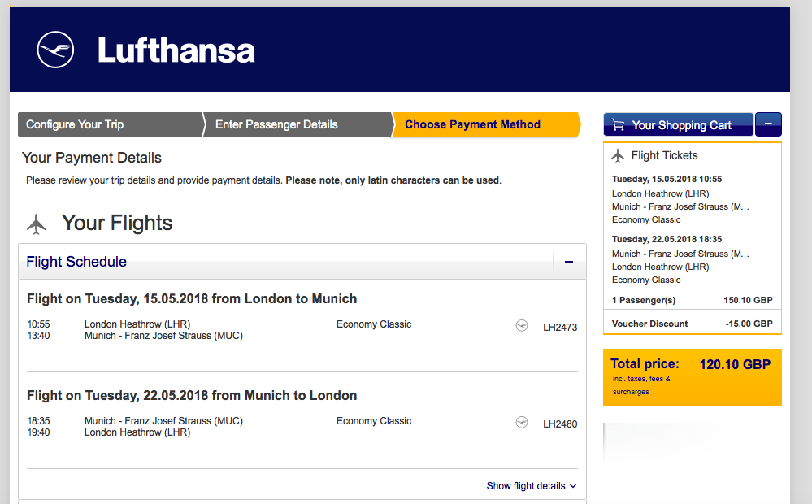This screenshot has height=504, width=812.
Task: Minimize the shopping cart with minus button
Action: 768,124
